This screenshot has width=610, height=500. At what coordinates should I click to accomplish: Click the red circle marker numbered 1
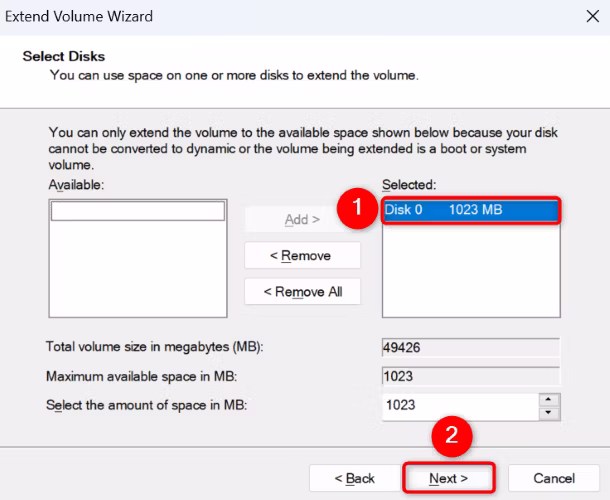[357, 208]
